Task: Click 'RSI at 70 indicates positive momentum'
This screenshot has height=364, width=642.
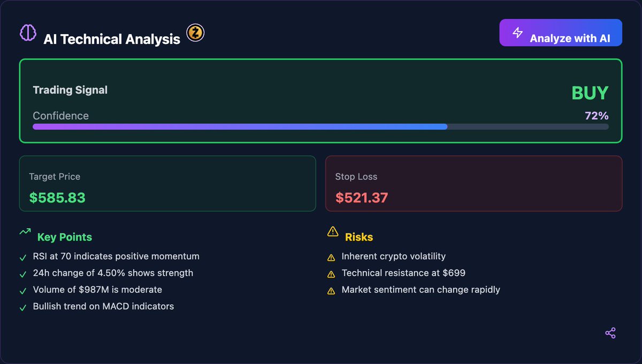Action: 116,257
